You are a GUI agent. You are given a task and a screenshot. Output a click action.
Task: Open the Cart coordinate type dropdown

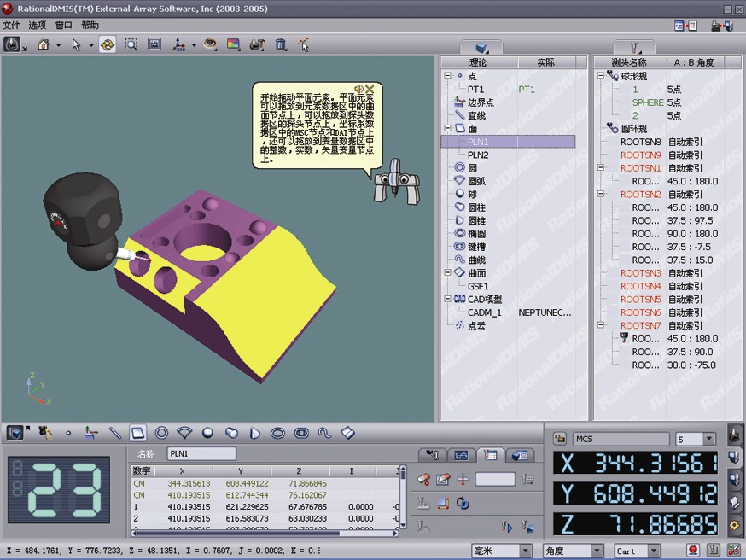coord(654,551)
